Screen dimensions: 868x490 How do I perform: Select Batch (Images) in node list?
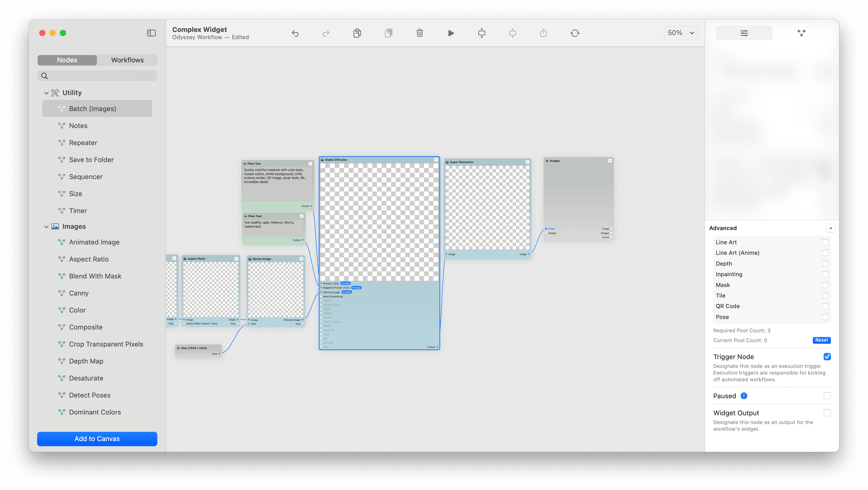pyautogui.click(x=97, y=109)
